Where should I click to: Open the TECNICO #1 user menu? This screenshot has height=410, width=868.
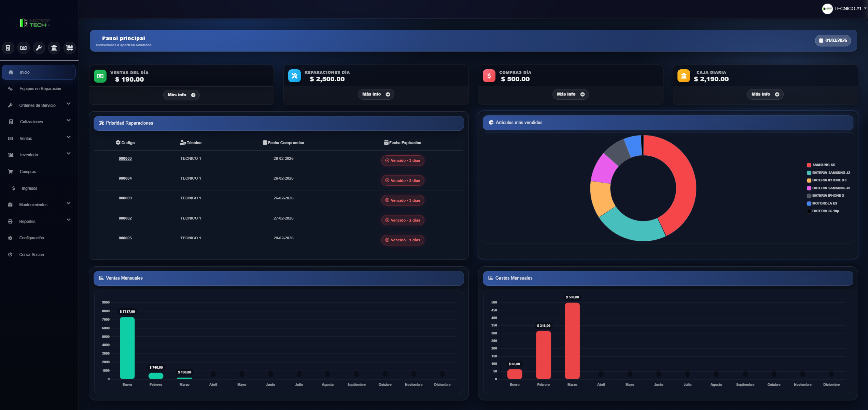pyautogui.click(x=843, y=9)
